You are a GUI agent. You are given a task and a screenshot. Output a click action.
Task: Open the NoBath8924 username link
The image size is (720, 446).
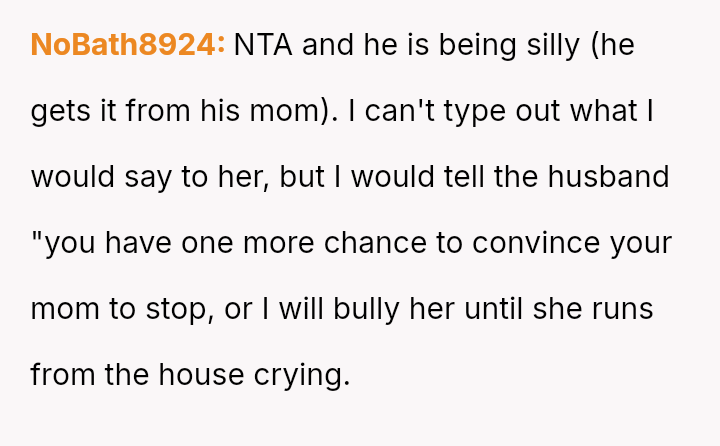click(128, 45)
